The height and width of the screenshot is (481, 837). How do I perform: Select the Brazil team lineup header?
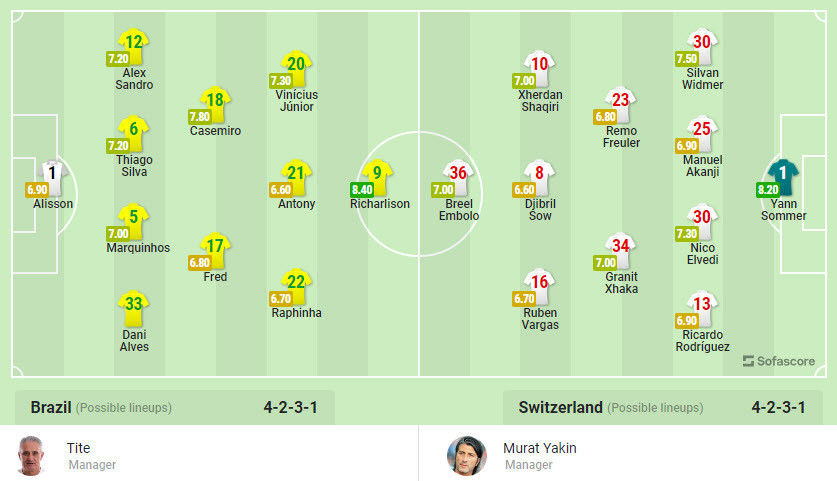point(51,407)
